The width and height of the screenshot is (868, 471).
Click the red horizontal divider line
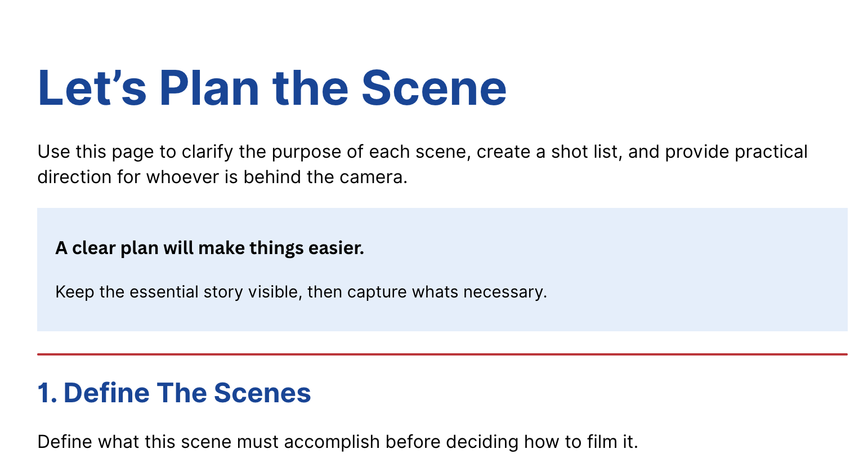click(x=442, y=354)
